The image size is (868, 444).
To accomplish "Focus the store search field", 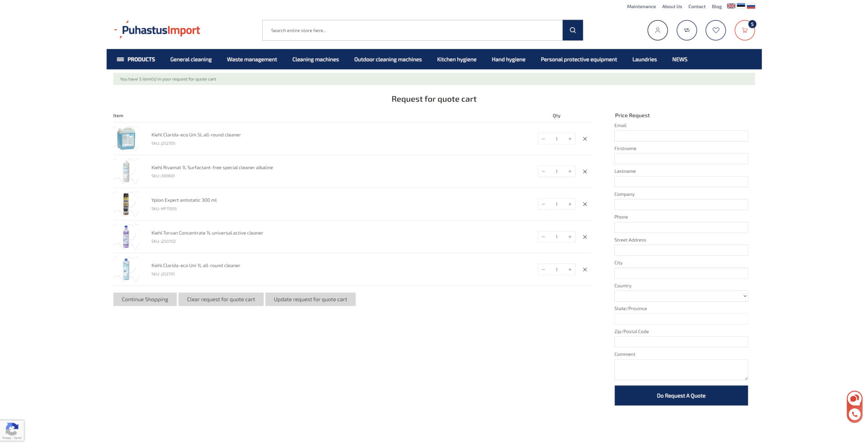I will click(x=412, y=30).
